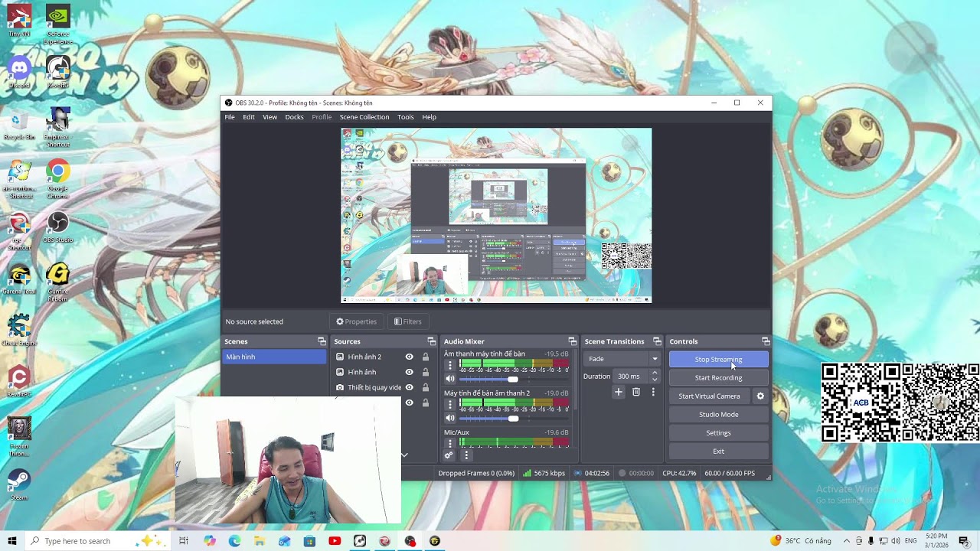Click Start Recording button
The image size is (980, 551).
point(718,378)
